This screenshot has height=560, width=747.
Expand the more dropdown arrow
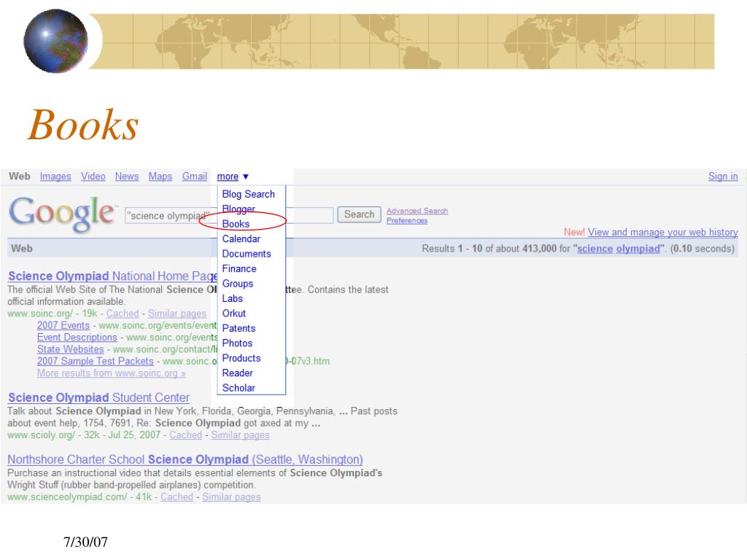[246, 176]
